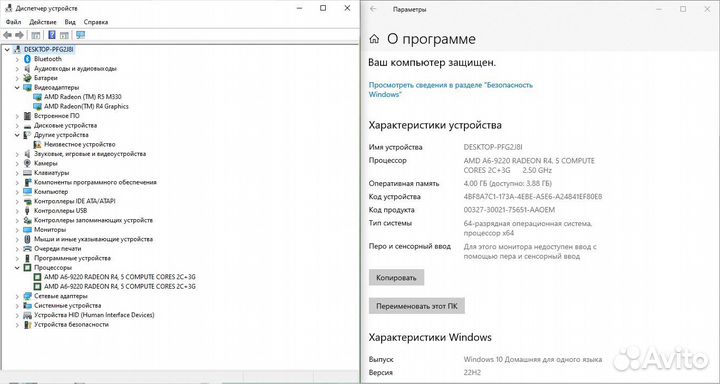Image resolution: width=720 pixels, height=384 pixels.
Task: Click the Back arrow in Device Manager toolbar
Action: [7, 35]
